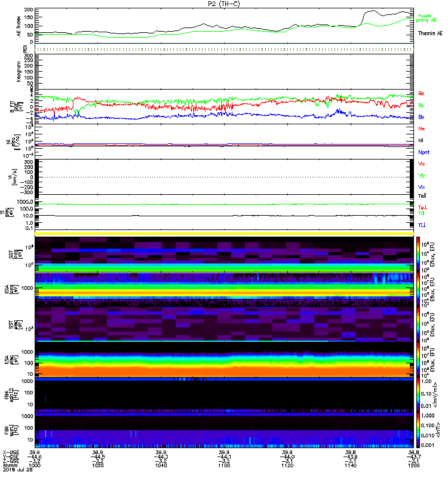Click the FBK scm nT color bar

(x=418, y=430)
